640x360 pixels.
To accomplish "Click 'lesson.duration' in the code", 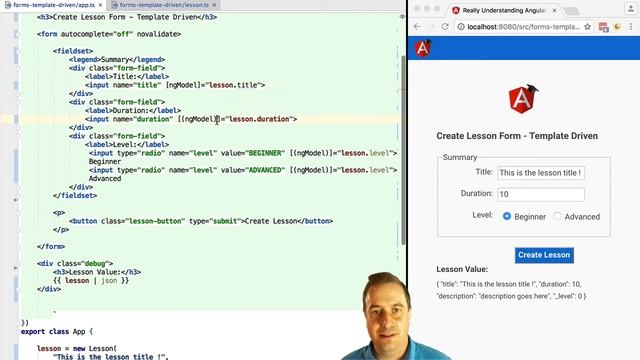I will pos(259,119).
